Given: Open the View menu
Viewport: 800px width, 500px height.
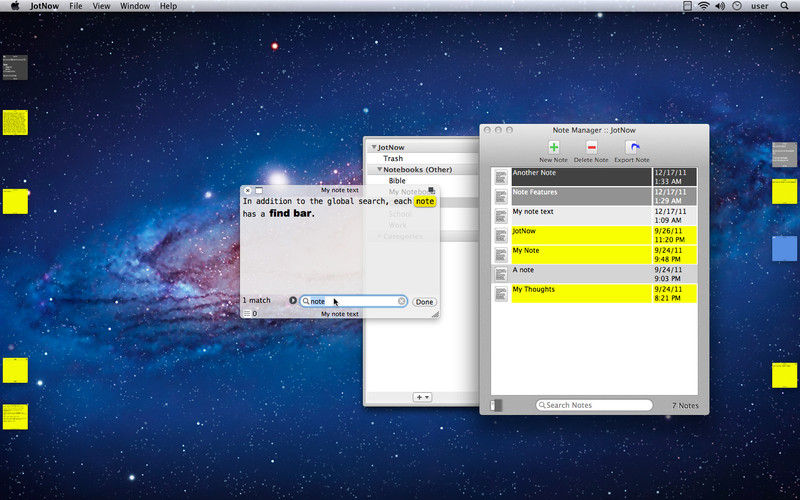Looking at the screenshot, I should (x=101, y=6).
